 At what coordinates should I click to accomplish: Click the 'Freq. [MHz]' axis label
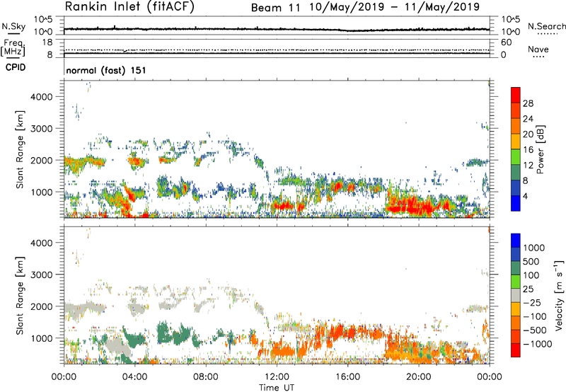point(13,47)
